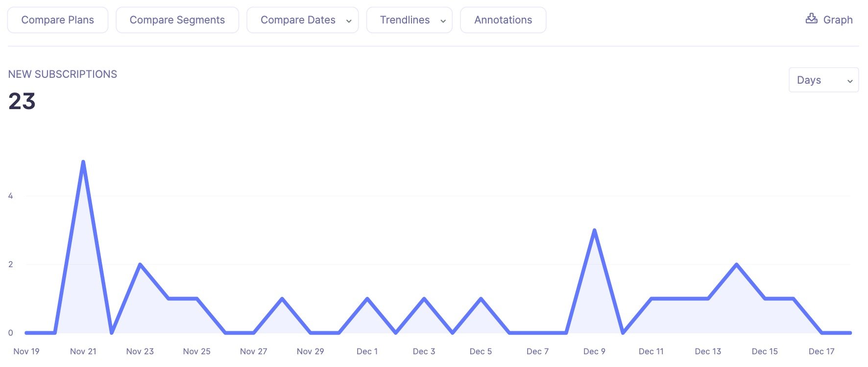Click the Compare Plans button
This screenshot has width=868, height=367.
pyautogui.click(x=57, y=20)
